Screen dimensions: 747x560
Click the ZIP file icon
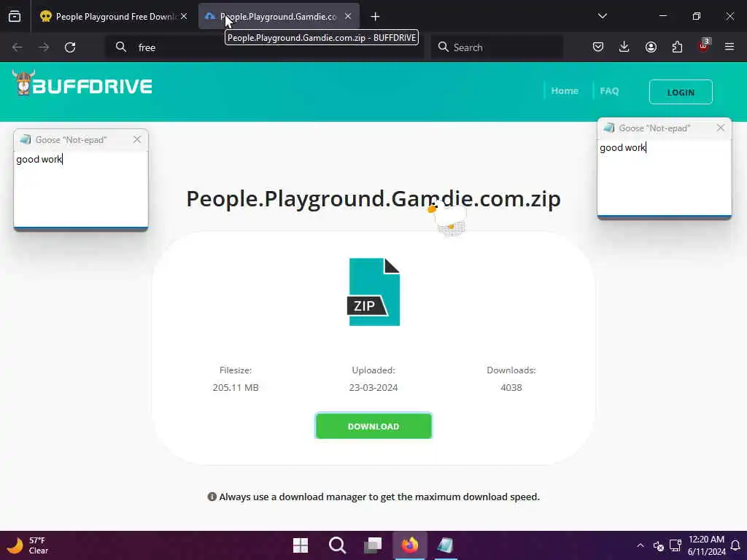[373, 292]
